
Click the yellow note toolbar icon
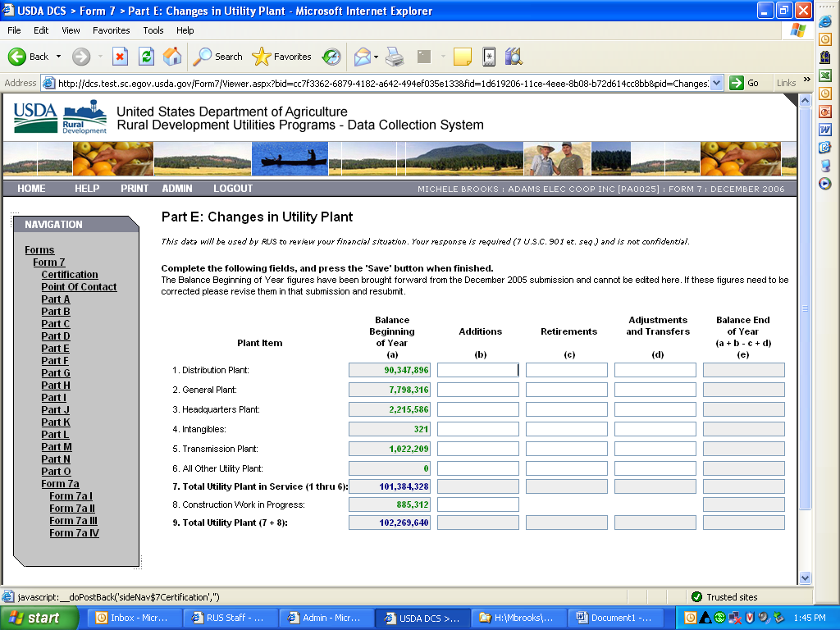point(463,57)
